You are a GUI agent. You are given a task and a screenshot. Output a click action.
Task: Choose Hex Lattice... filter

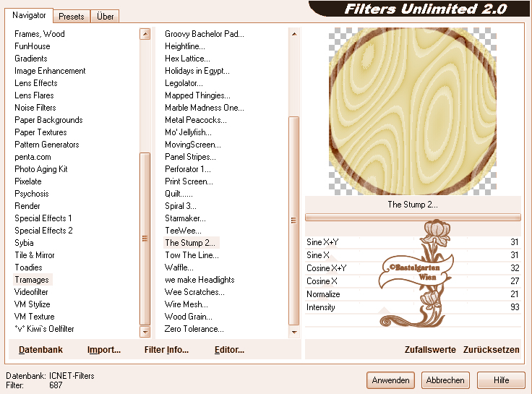[187, 59]
